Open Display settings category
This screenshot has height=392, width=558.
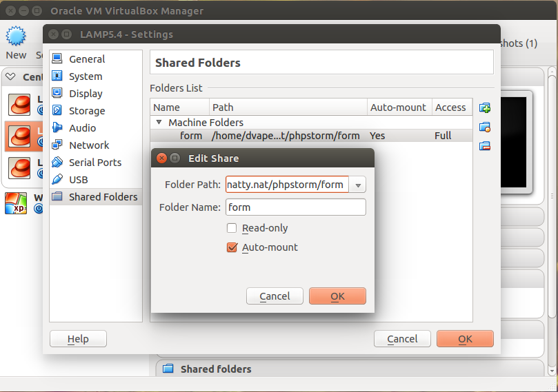(95, 93)
